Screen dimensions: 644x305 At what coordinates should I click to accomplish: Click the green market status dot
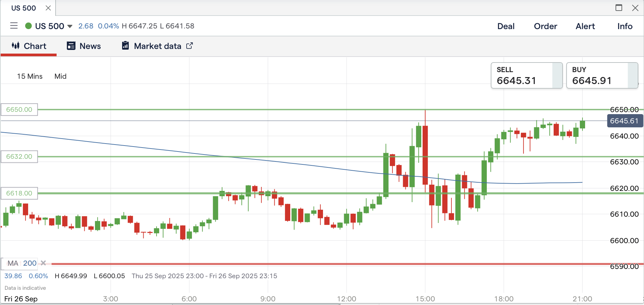pos(28,26)
